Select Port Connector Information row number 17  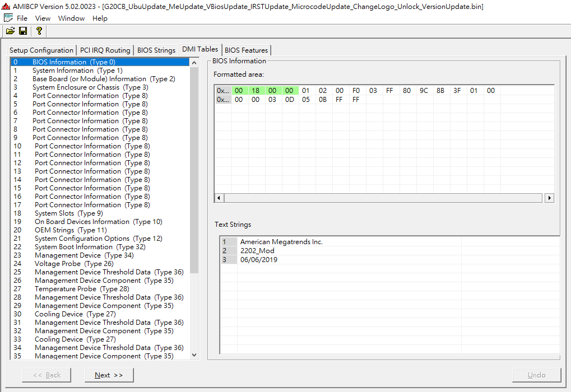click(x=100, y=204)
